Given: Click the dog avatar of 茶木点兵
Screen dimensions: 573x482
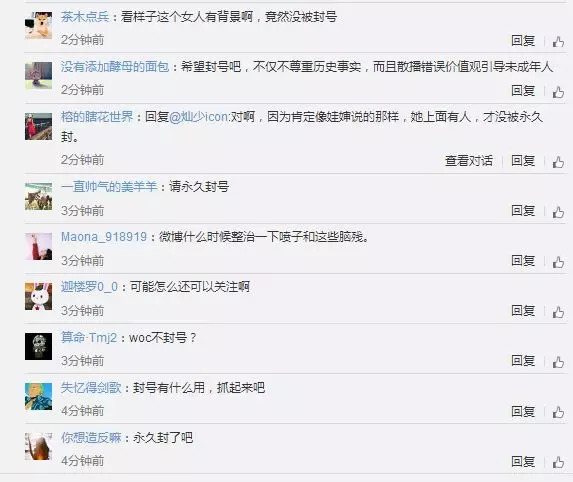Looking at the screenshot, I should 38,25.
